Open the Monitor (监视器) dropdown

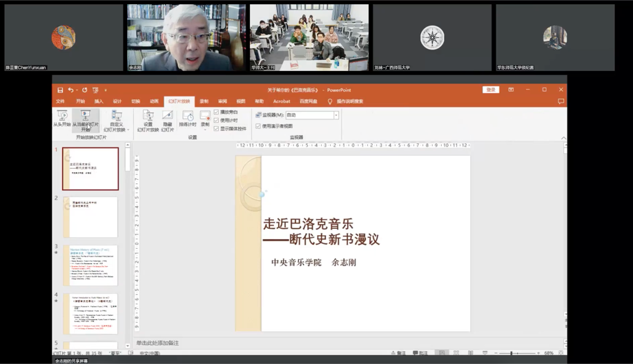pyautogui.click(x=336, y=115)
